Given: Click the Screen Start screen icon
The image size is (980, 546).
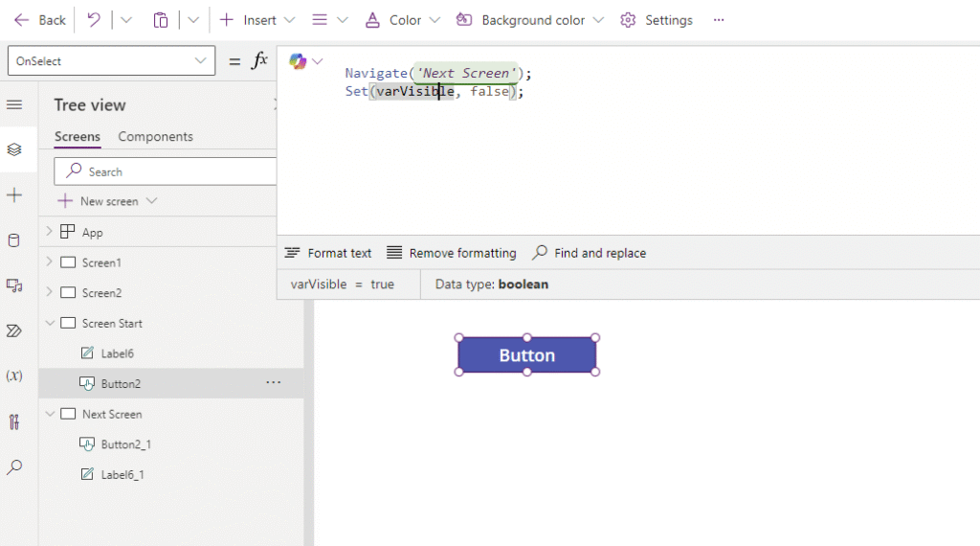Looking at the screenshot, I should [x=68, y=323].
